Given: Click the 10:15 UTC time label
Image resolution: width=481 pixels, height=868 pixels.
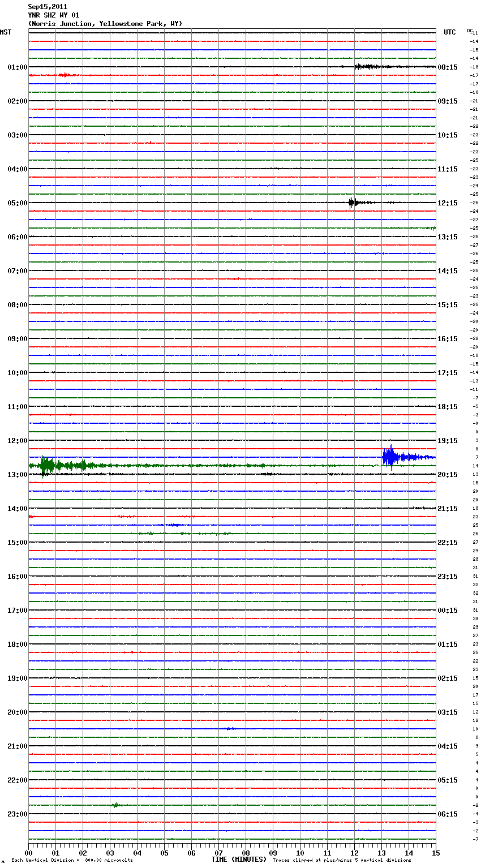Looking at the screenshot, I should click(448, 135).
